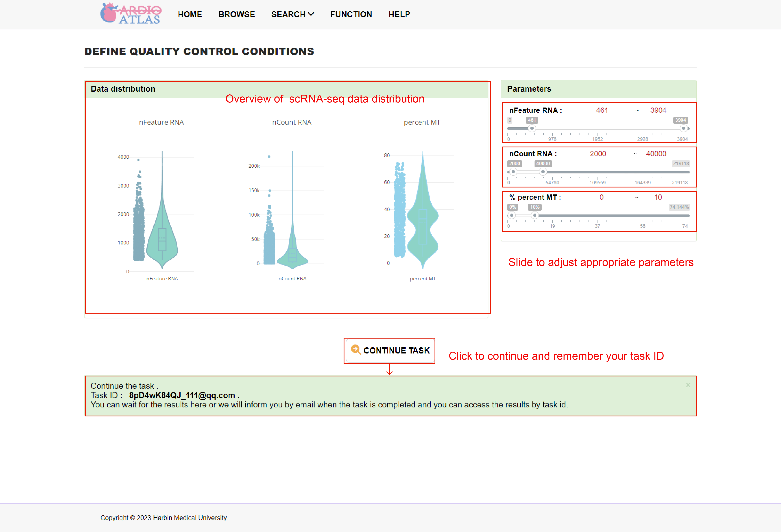The height and width of the screenshot is (532, 781).
Task: Open the HELP page
Action: (x=399, y=14)
